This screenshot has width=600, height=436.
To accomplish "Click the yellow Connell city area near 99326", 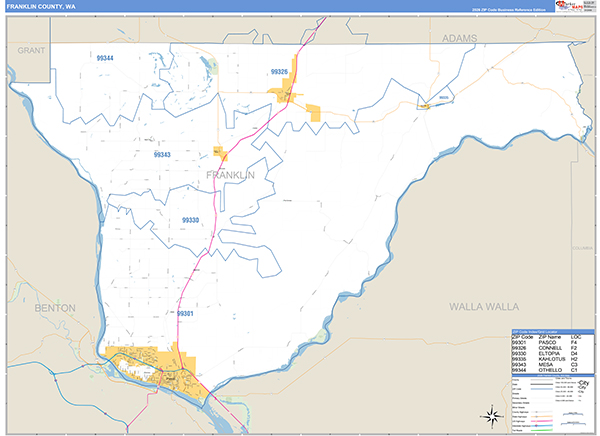I will [286, 90].
